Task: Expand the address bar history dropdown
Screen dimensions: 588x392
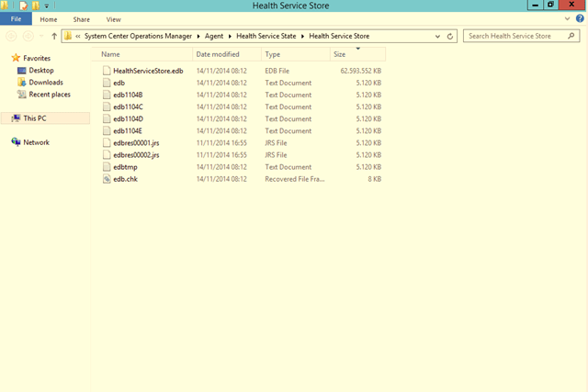Action: [x=437, y=37]
